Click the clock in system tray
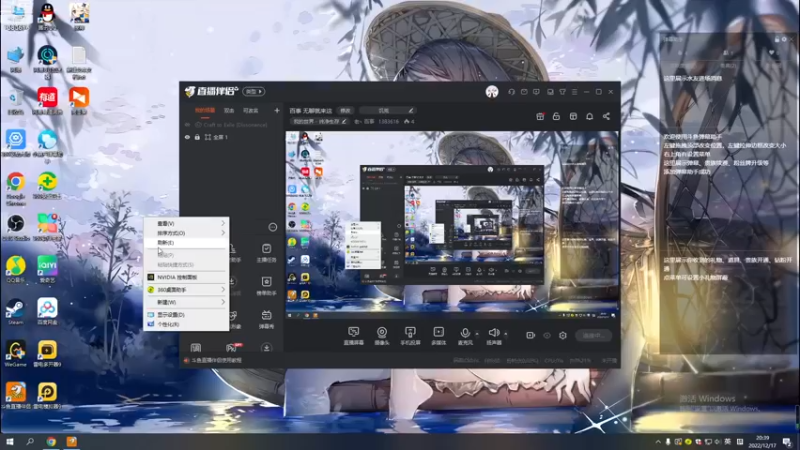 (762, 441)
